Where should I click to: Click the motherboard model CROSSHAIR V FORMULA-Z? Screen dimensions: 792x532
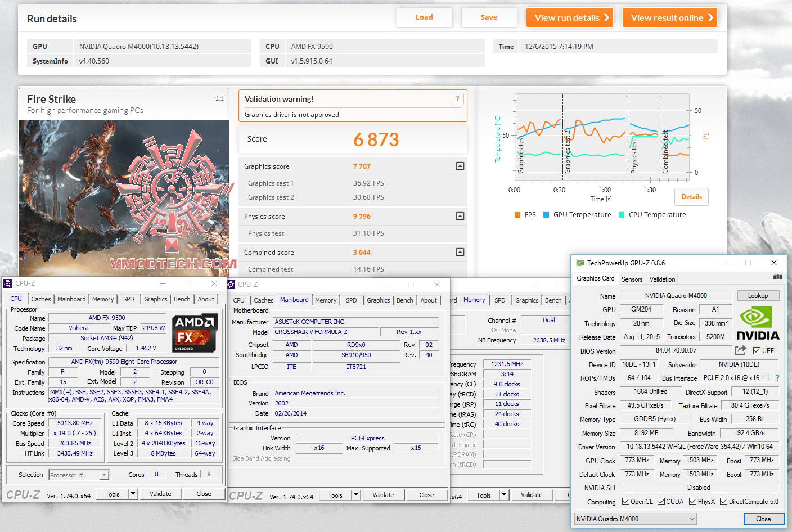[x=326, y=332]
